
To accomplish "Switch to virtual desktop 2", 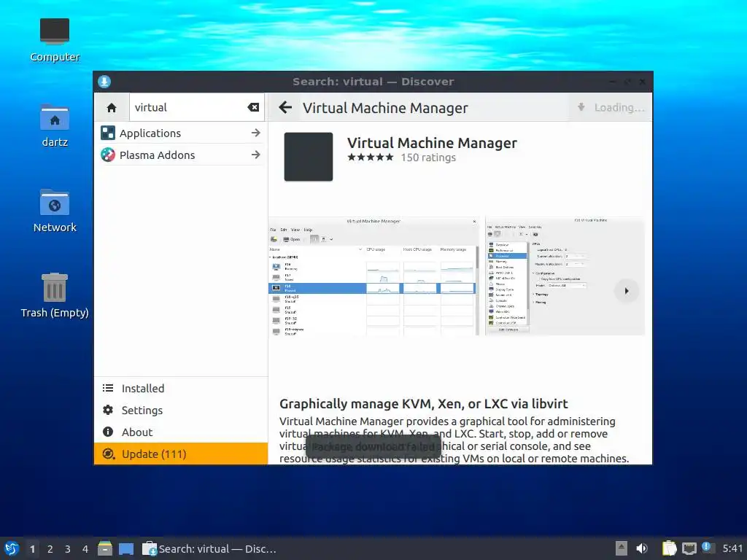I will tap(50, 549).
